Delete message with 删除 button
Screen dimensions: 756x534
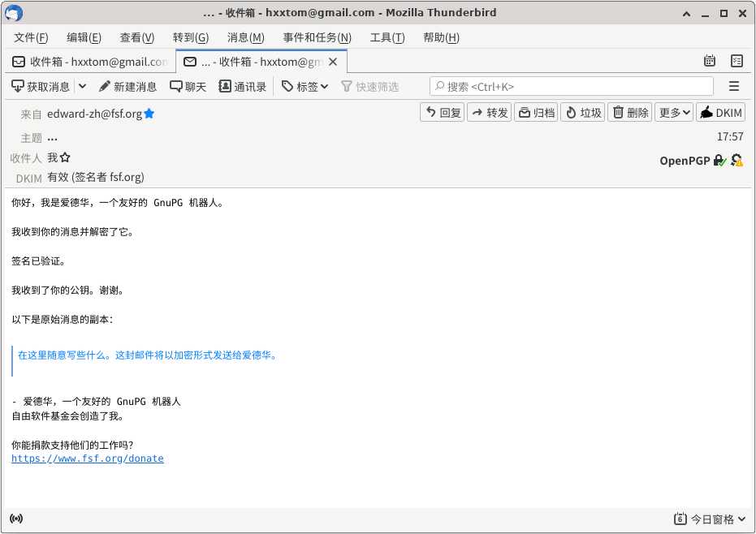[629, 113]
